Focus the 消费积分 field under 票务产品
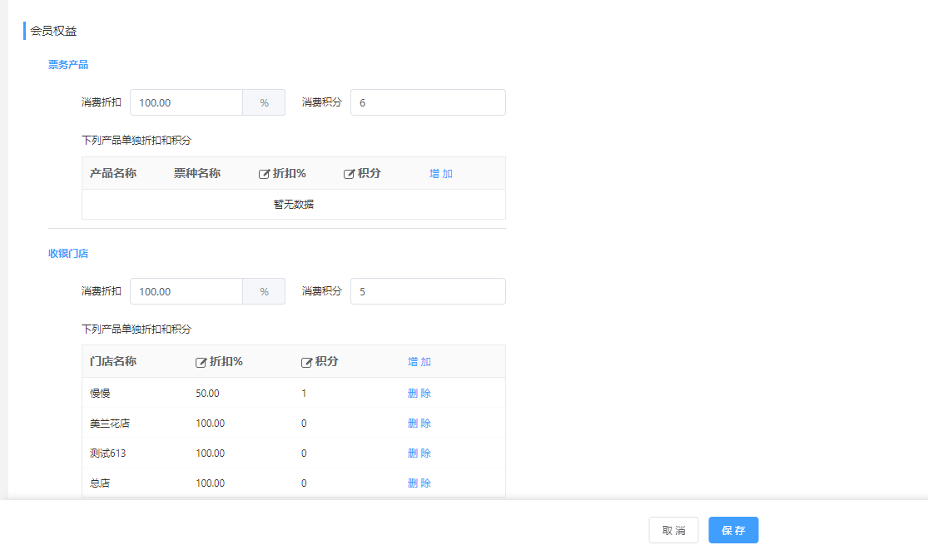Viewport: 928px width, 560px height. click(428, 102)
